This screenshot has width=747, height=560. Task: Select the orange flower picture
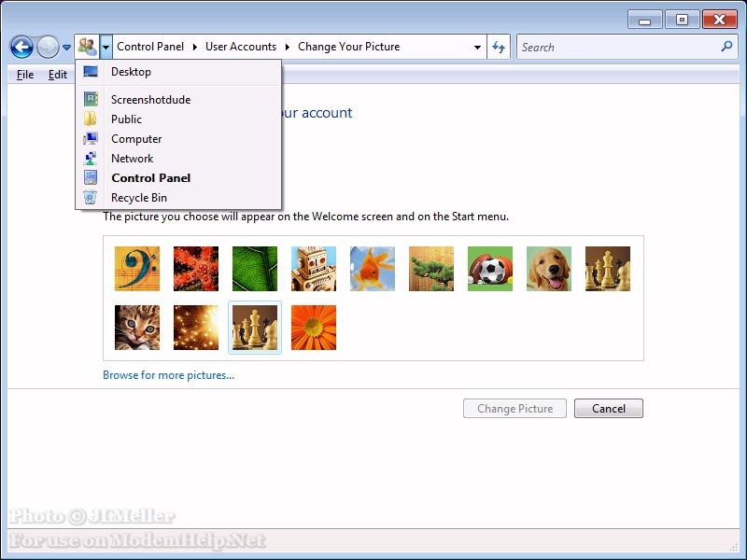pos(314,328)
